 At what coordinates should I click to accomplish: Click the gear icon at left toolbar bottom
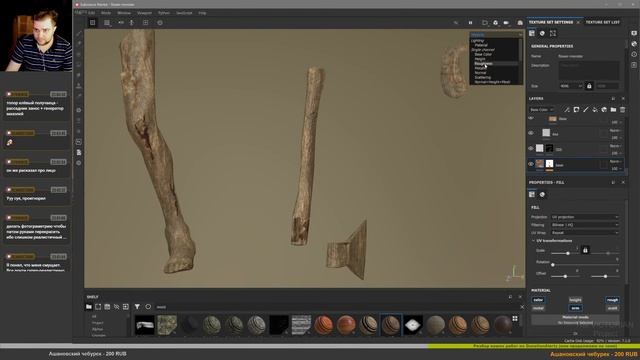click(79, 163)
